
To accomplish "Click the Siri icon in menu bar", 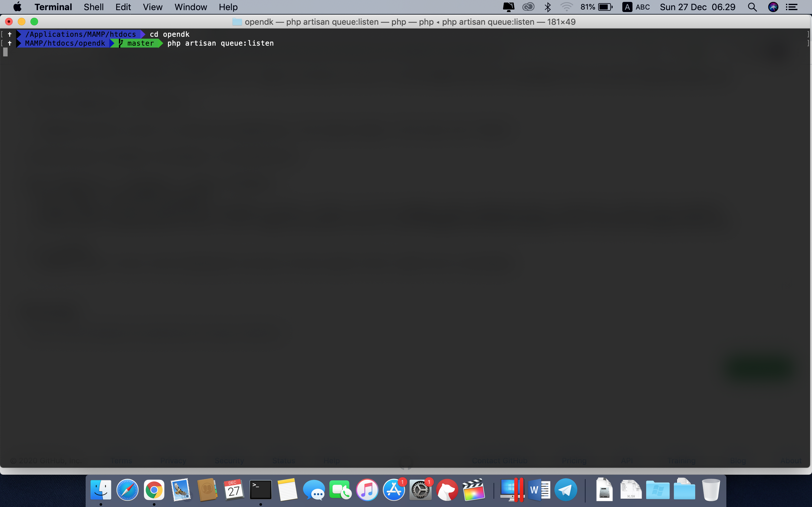I will pos(773,7).
